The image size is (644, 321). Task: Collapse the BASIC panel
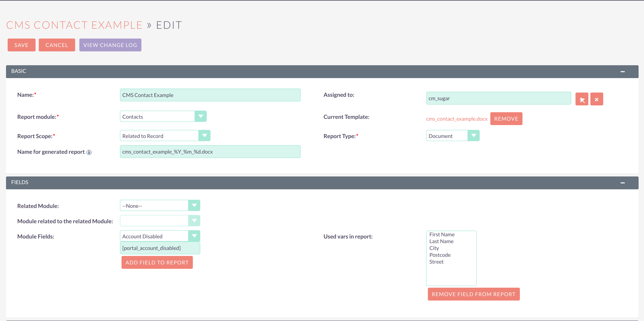(x=622, y=71)
